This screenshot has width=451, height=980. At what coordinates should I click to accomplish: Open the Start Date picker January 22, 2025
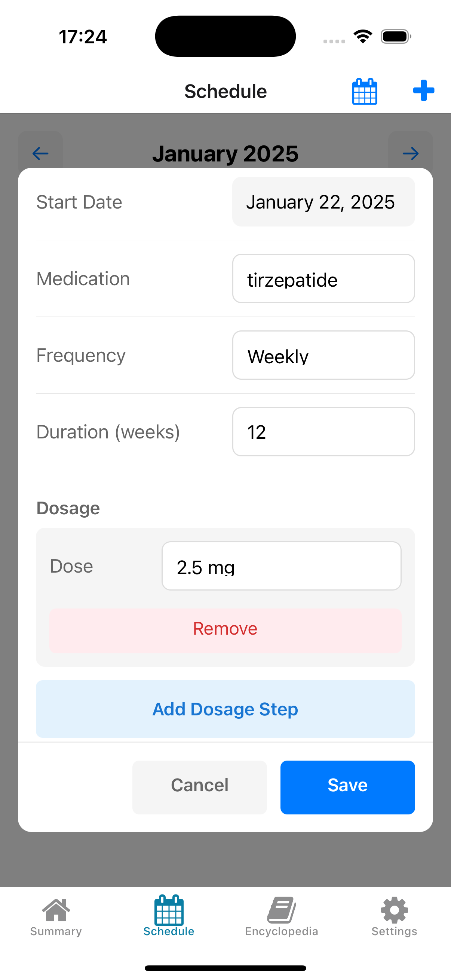323,202
